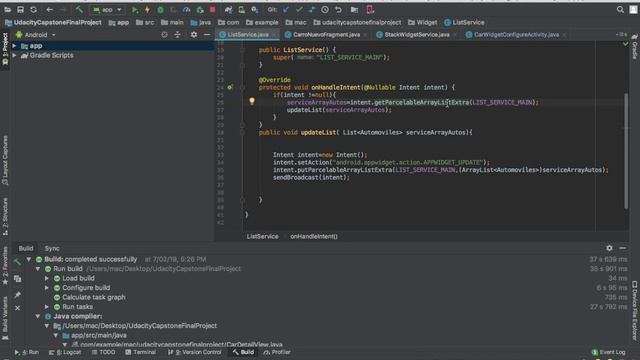
Task: Click Attach debugger to Android process icon
Action: pyautogui.click(x=200, y=10)
